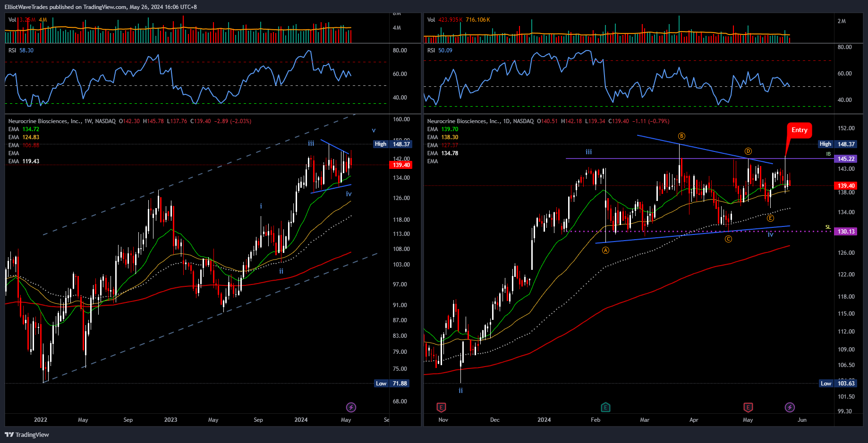Image resolution: width=868 pixels, height=443 pixels.
Task: Click the 2023 label on weekly time axis
Action: click(170, 420)
